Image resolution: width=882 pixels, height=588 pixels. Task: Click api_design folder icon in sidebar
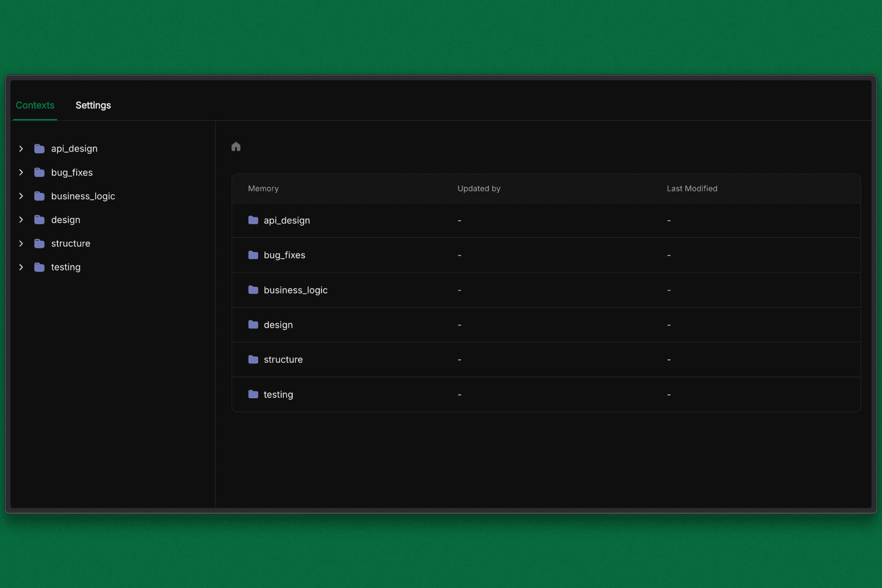40,149
